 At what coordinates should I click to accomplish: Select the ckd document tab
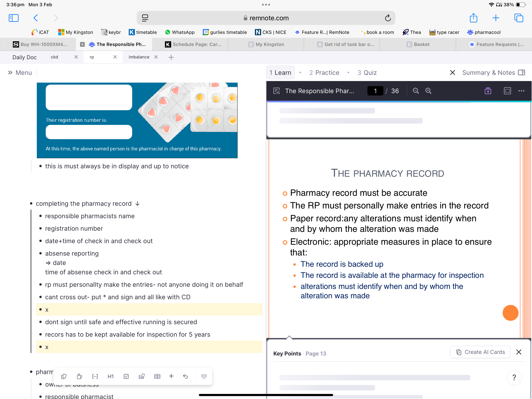click(x=54, y=57)
